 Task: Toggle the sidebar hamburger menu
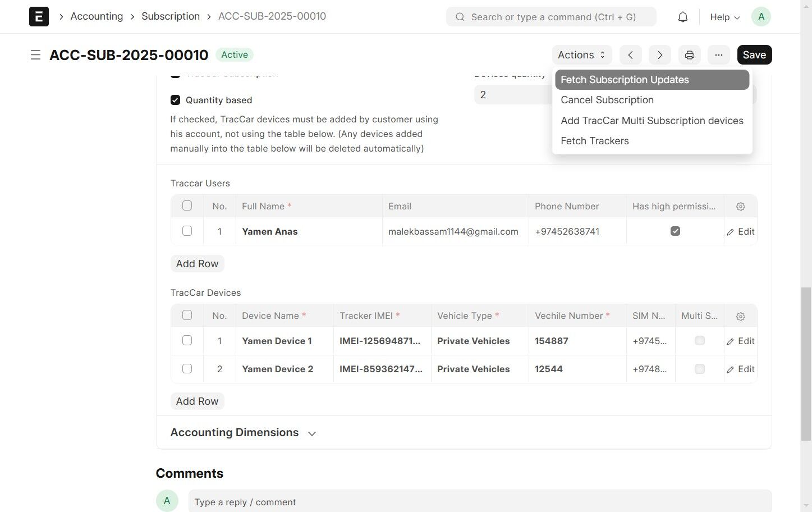(x=35, y=55)
